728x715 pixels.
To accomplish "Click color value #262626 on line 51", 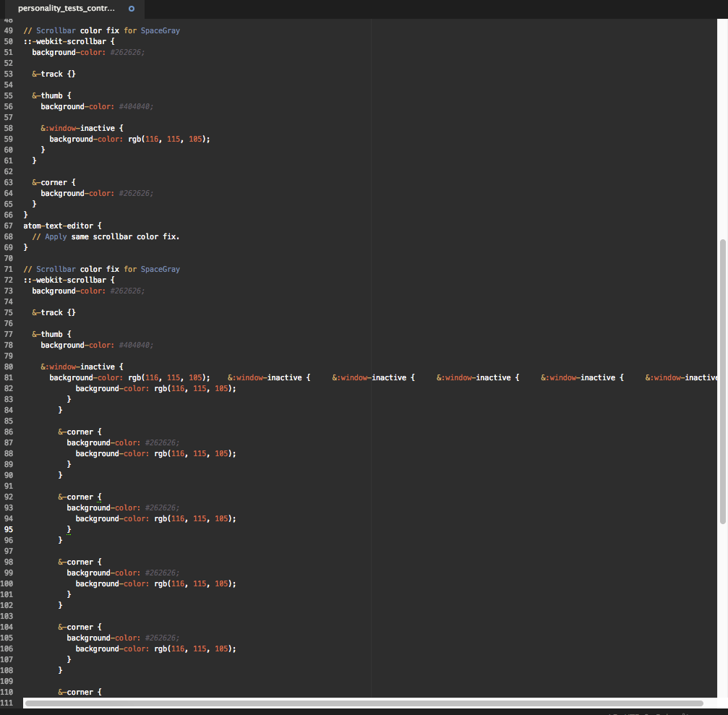I will tap(127, 53).
